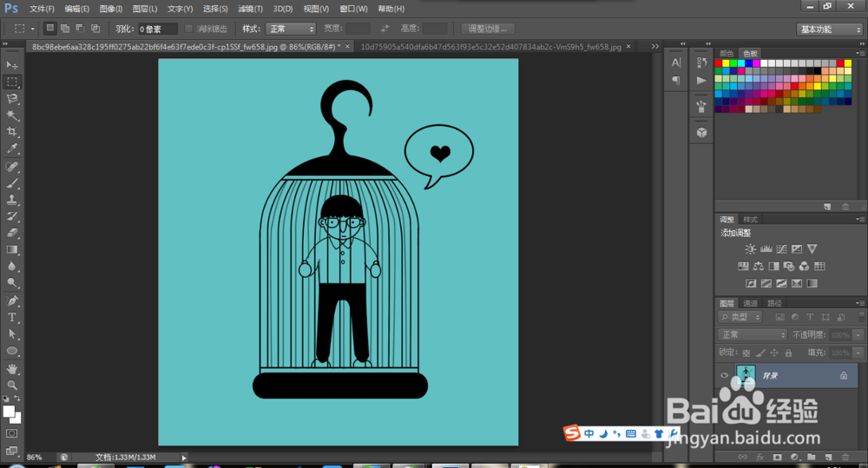Viewport: 868px width, 468px height.
Task: Select the Crop tool
Action: point(11,132)
